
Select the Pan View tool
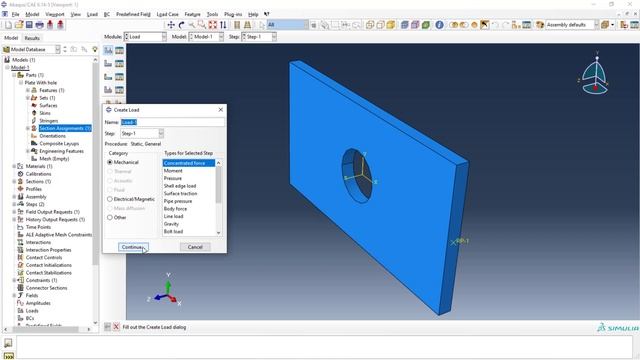click(171, 25)
